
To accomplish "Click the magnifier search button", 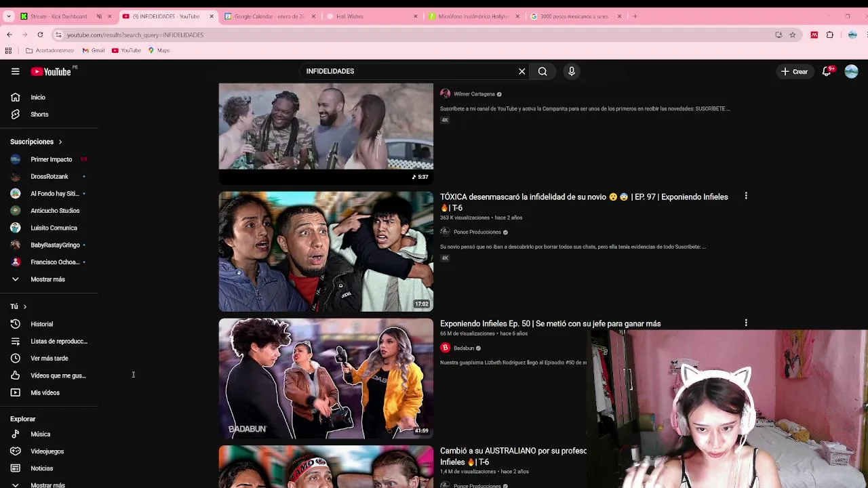I will click(542, 71).
